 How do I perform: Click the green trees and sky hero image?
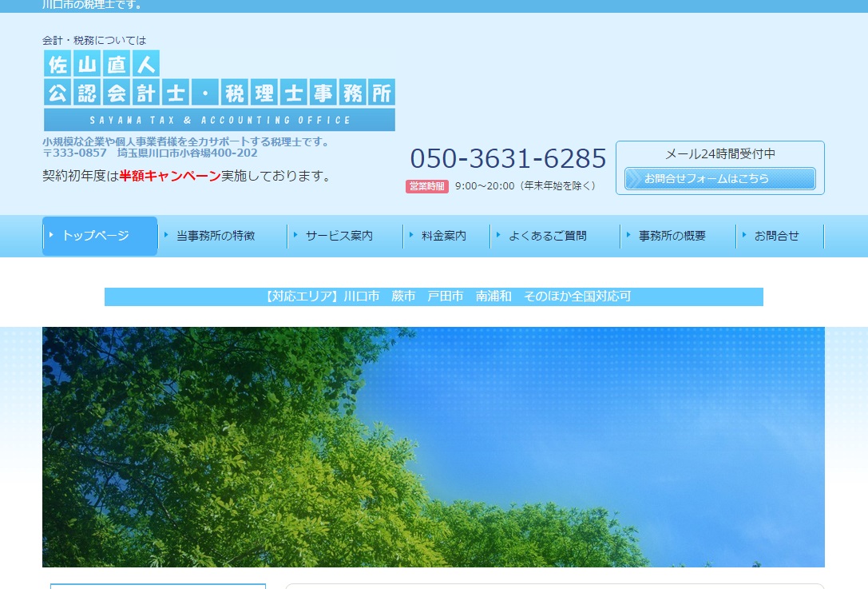coord(434,447)
